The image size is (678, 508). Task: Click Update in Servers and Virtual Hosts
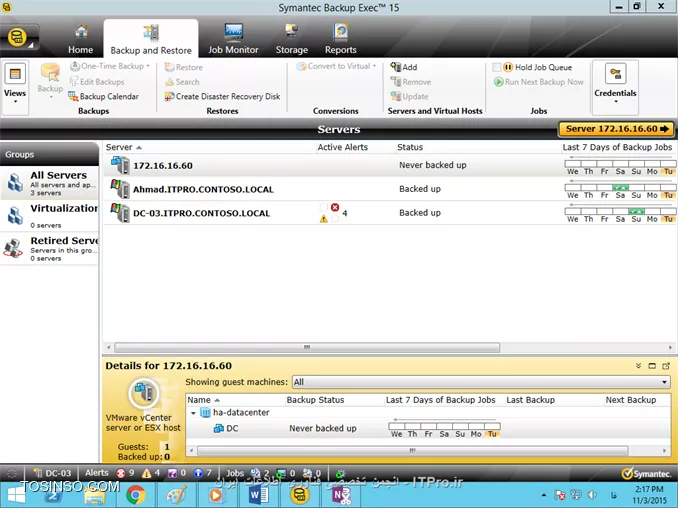(x=409, y=96)
